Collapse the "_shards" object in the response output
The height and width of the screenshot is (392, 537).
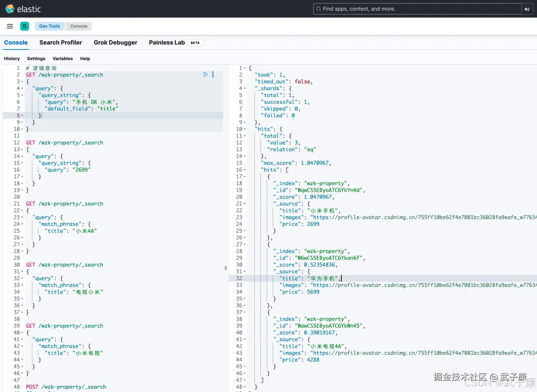(244, 88)
